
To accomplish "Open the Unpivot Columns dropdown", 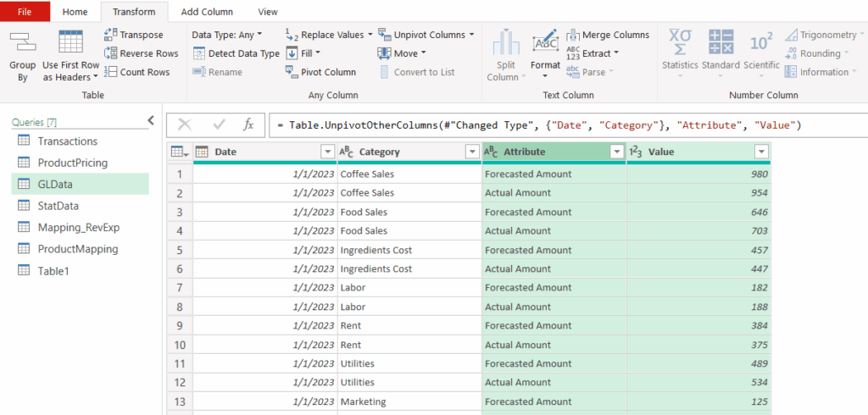I will pos(426,35).
